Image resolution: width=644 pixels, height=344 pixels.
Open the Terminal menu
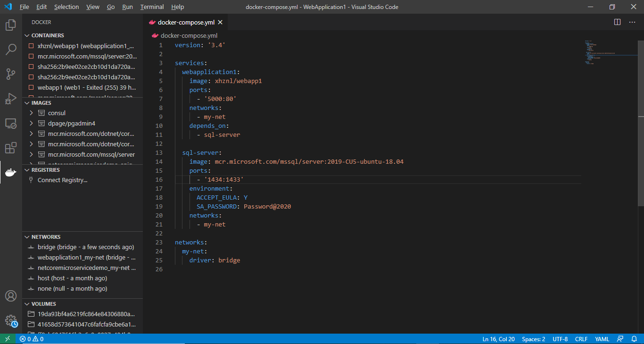tap(152, 7)
